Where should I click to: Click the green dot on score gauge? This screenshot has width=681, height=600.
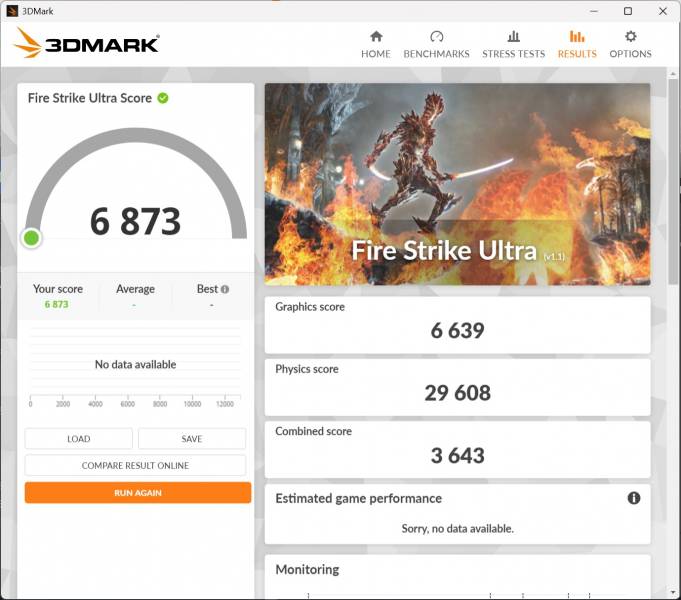[32, 238]
